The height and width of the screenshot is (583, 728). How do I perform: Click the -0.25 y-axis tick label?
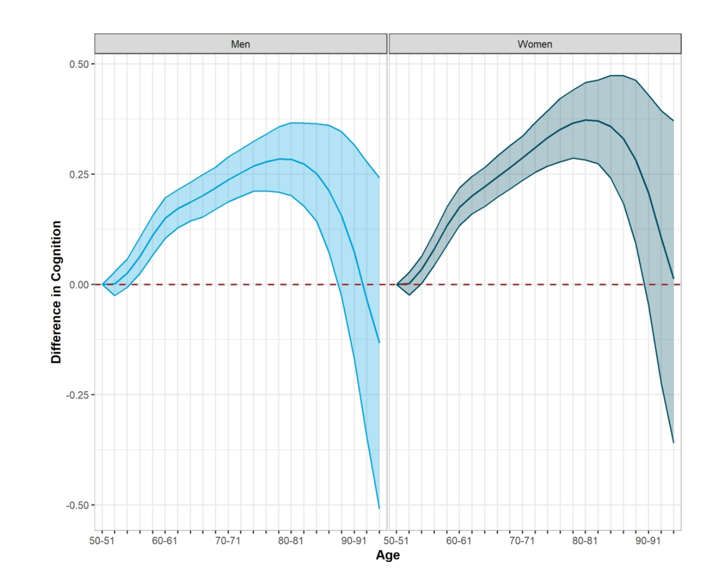[x=77, y=395]
